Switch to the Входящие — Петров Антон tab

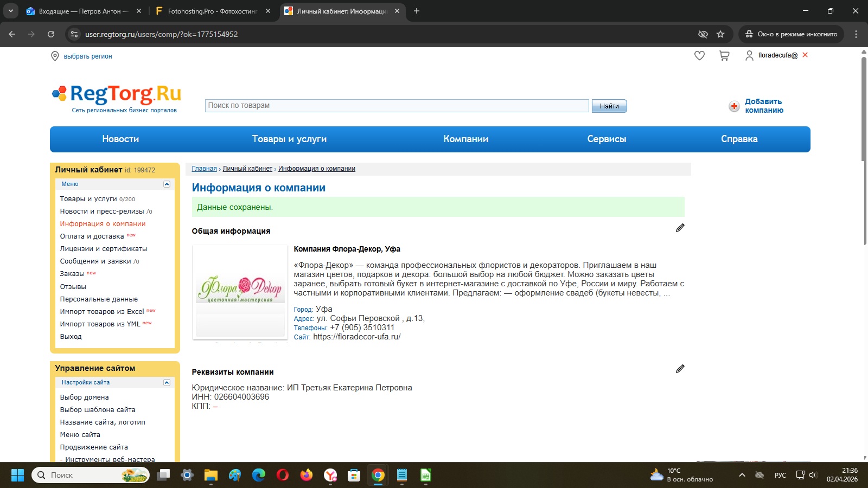(84, 11)
